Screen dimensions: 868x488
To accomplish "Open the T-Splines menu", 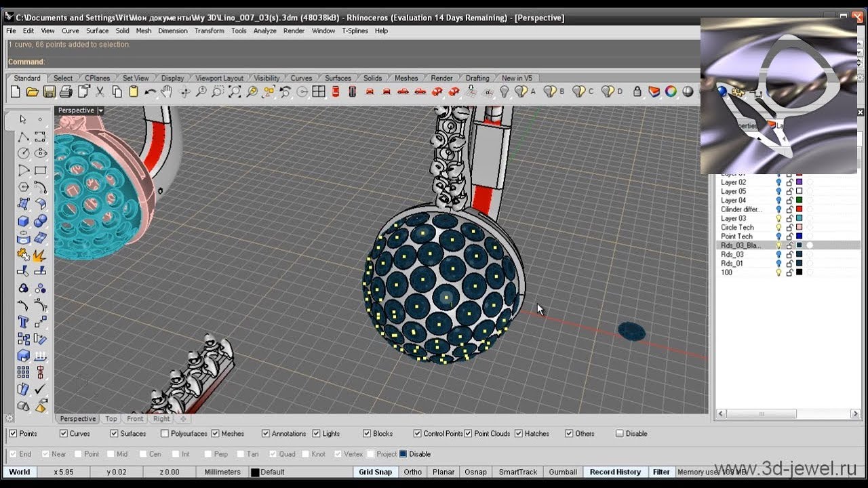I will [x=355, y=30].
